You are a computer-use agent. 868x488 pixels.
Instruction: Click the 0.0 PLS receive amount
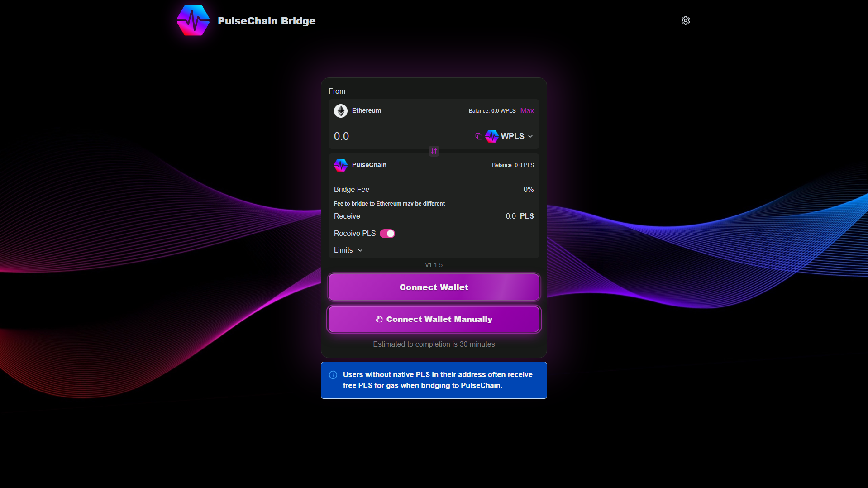520,216
